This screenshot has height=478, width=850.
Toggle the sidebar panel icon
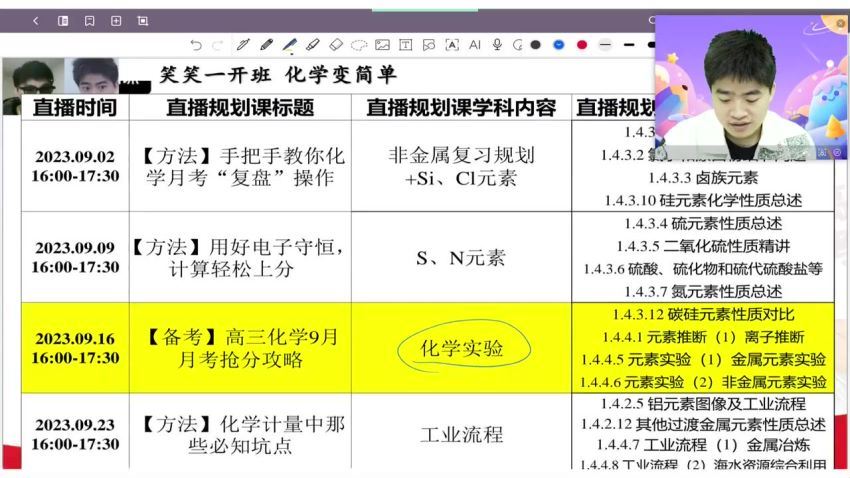(x=63, y=21)
